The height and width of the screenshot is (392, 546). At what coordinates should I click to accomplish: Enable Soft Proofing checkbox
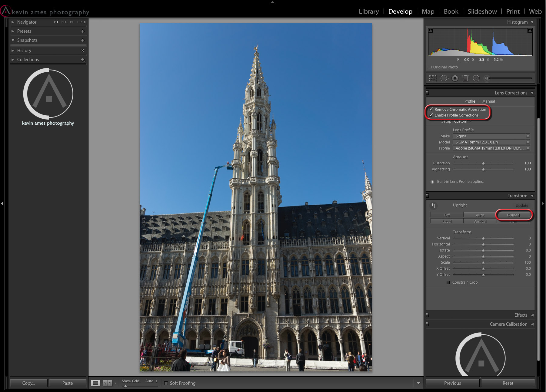166,383
